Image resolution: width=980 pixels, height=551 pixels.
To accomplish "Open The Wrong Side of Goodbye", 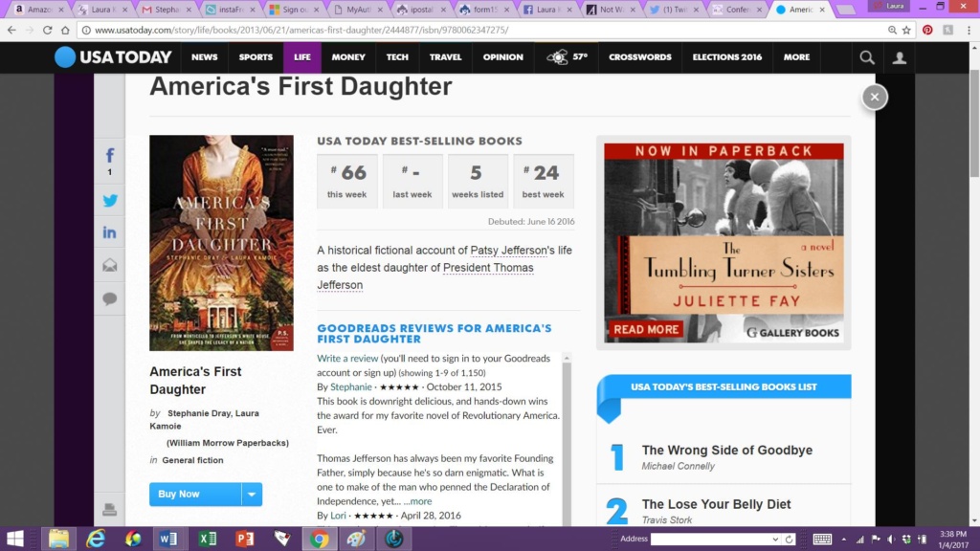I will 727,451.
